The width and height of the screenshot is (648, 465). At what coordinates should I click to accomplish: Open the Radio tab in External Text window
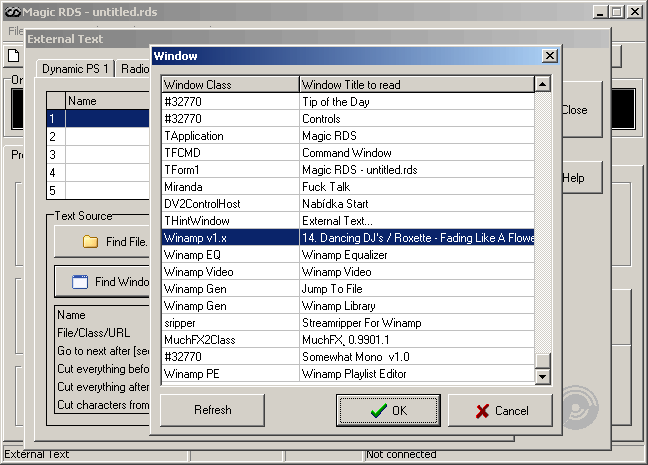[x=134, y=69]
